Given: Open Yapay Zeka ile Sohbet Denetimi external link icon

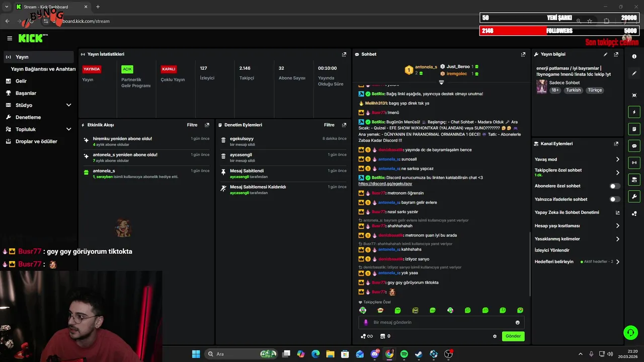Looking at the screenshot, I should (618, 213).
